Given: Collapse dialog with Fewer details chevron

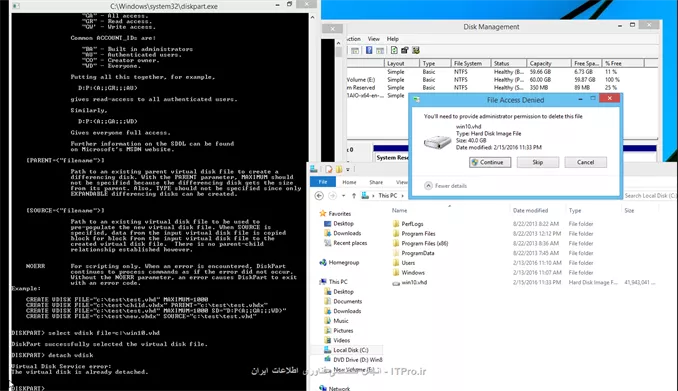Looking at the screenshot, I should (428, 186).
